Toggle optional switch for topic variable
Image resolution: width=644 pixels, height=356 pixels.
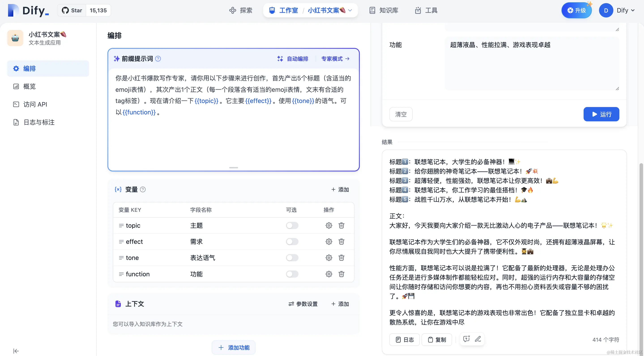tap(292, 225)
